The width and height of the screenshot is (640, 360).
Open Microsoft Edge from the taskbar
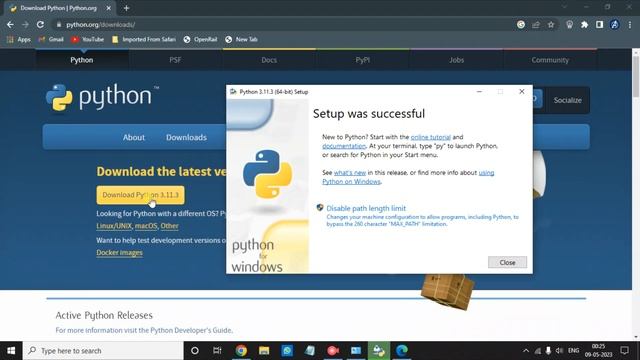tap(402, 351)
